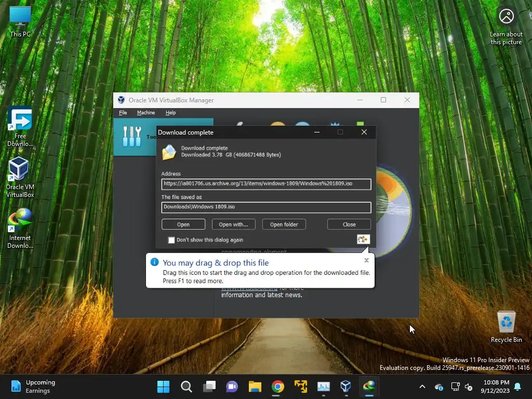The height and width of the screenshot is (399, 532).
Task: Click the download Address field
Action: tap(267, 184)
